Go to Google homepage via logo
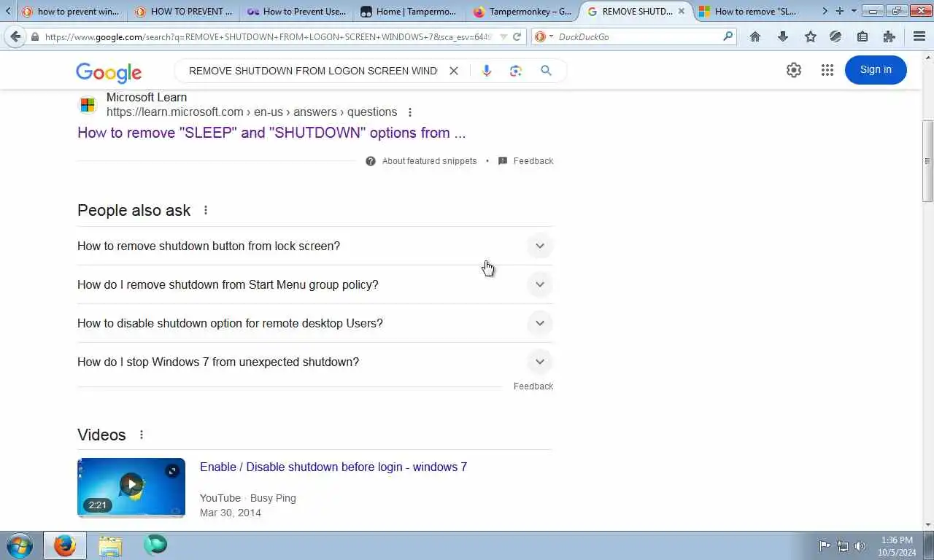Image resolution: width=934 pixels, height=560 pixels. [109, 72]
